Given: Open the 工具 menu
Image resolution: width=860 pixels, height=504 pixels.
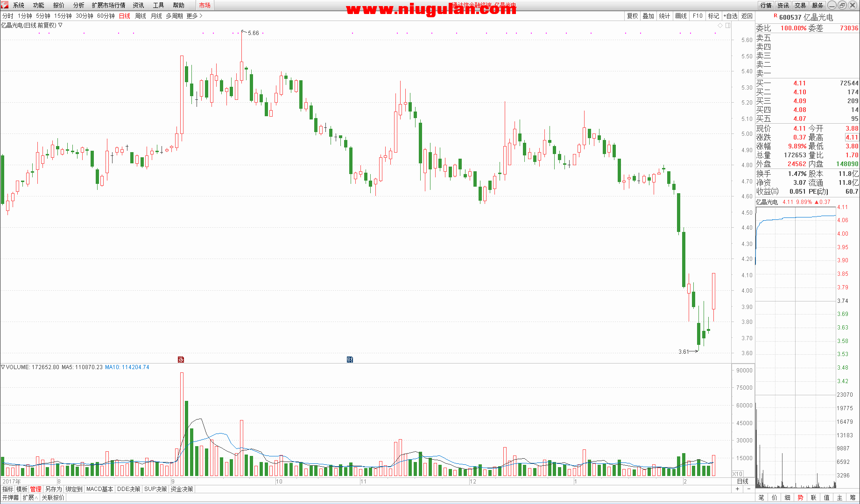Looking at the screenshot, I should click(159, 5).
